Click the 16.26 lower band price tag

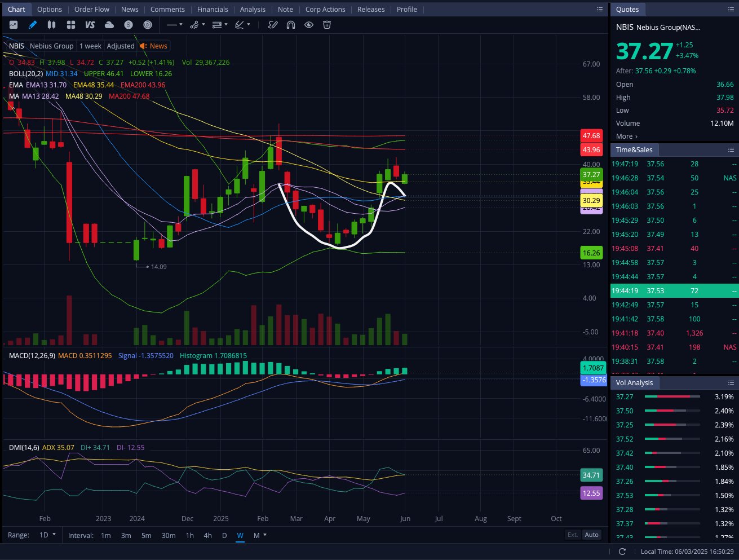[591, 253]
